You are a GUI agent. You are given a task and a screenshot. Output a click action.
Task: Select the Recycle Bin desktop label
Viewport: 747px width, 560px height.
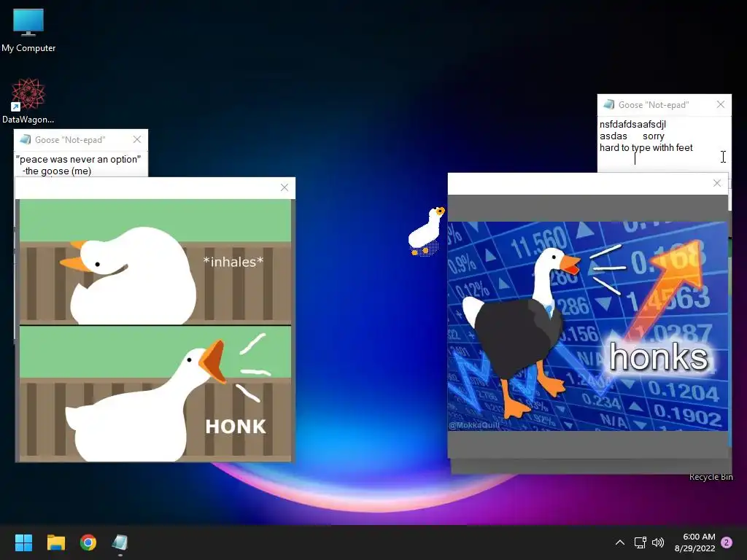tap(711, 477)
